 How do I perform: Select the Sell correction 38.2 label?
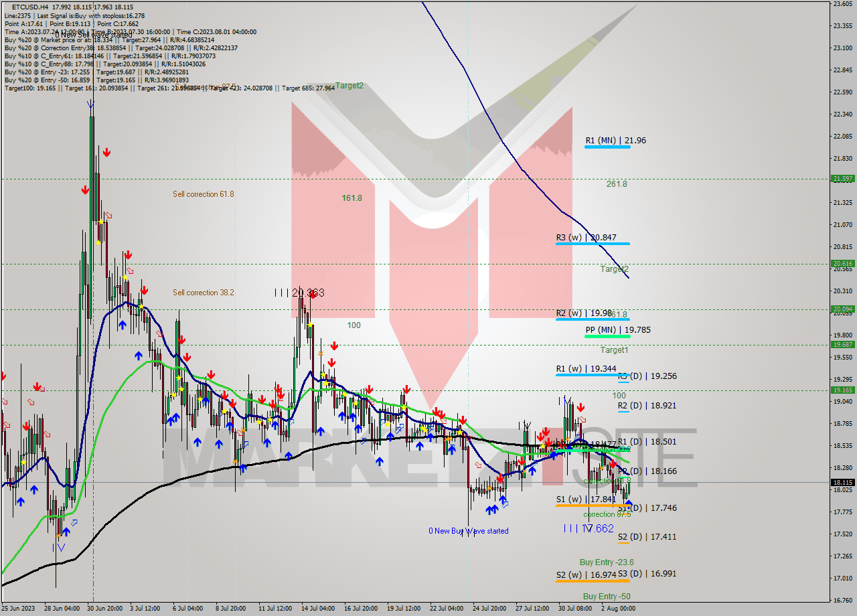[x=204, y=293]
